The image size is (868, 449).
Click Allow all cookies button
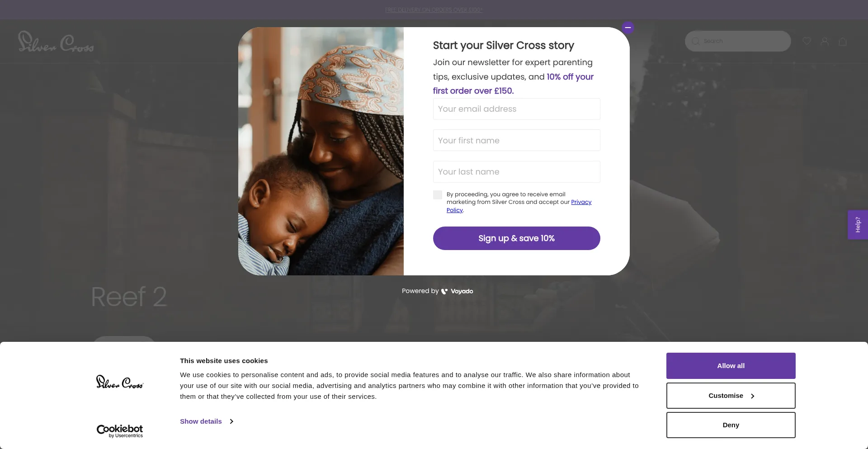pyautogui.click(x=731, y=366)
